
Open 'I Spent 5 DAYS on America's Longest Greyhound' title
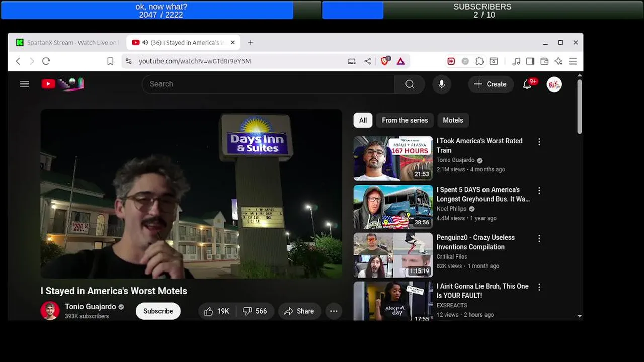pos(483,194)
